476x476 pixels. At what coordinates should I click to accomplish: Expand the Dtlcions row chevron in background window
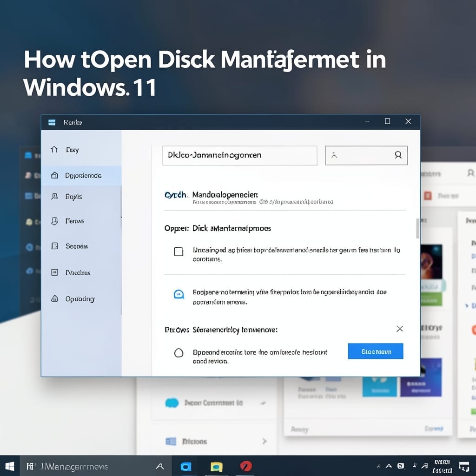(264, 441)
